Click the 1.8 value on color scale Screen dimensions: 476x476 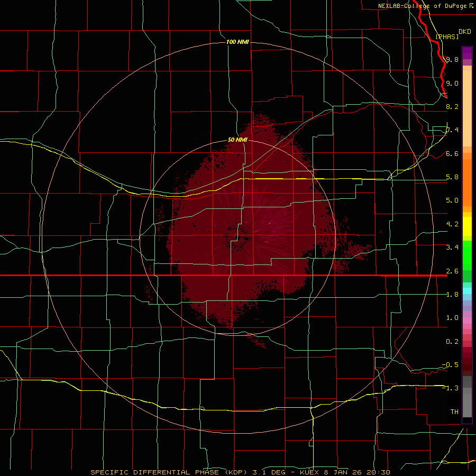(452, 295)
